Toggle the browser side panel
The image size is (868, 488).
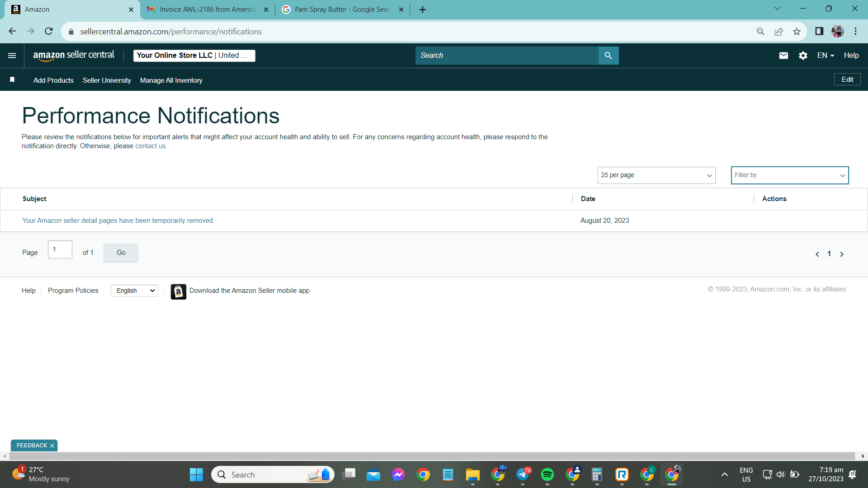tap(819, 31)
